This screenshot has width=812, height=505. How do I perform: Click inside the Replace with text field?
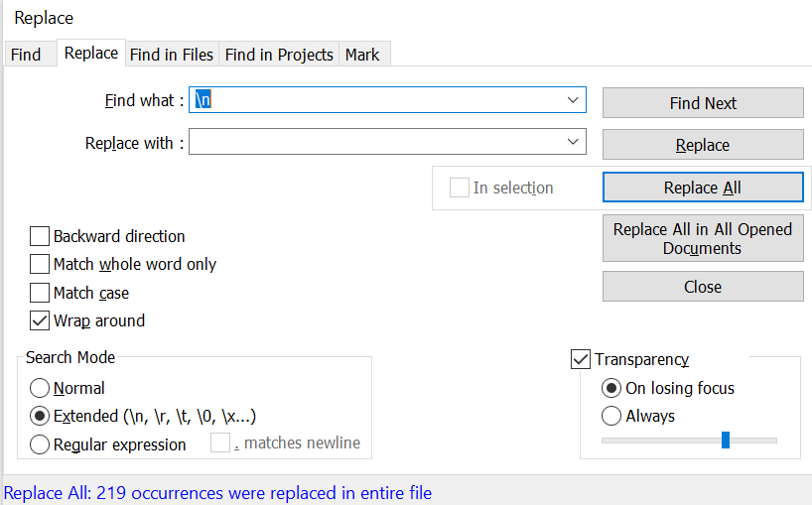pos(377,142)
